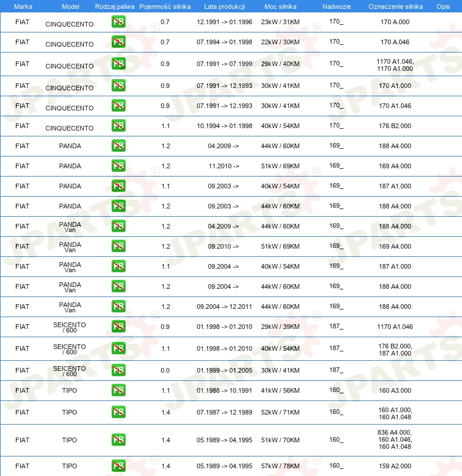Click the engine codes starting with 836 A4.000
Image resolution: width=462 pixels, height=476 pixels.
(x=395, y=439)
